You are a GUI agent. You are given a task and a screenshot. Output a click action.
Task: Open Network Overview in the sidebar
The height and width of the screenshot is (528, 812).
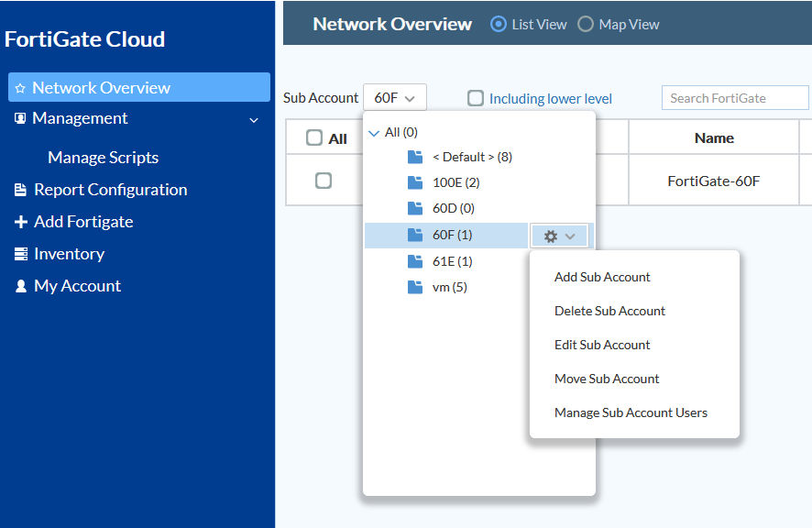(x=139, y=88)
